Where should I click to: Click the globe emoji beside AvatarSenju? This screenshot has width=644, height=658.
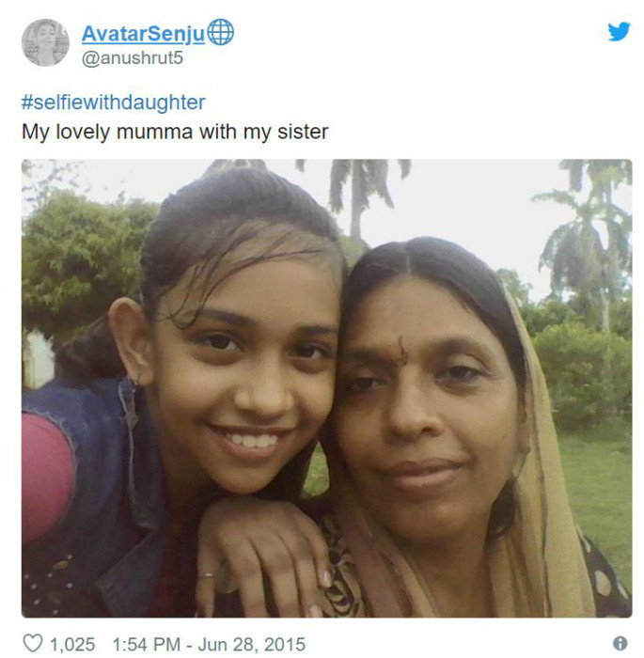(220, 33)
